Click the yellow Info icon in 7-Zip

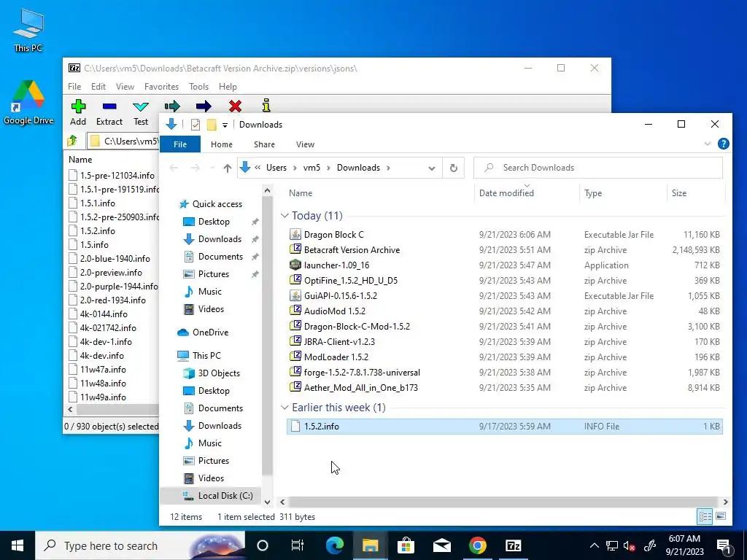click(x=266, y=105)
